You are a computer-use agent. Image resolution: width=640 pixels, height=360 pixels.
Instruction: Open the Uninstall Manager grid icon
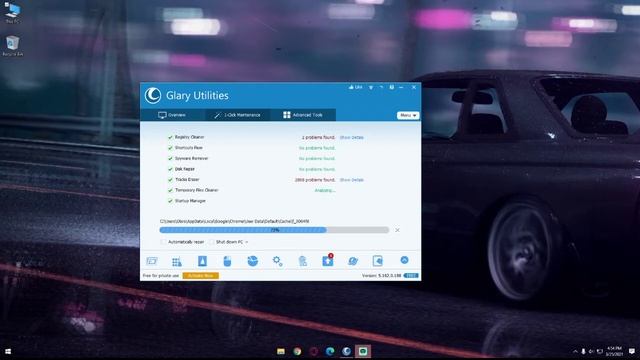coord(177,262)
